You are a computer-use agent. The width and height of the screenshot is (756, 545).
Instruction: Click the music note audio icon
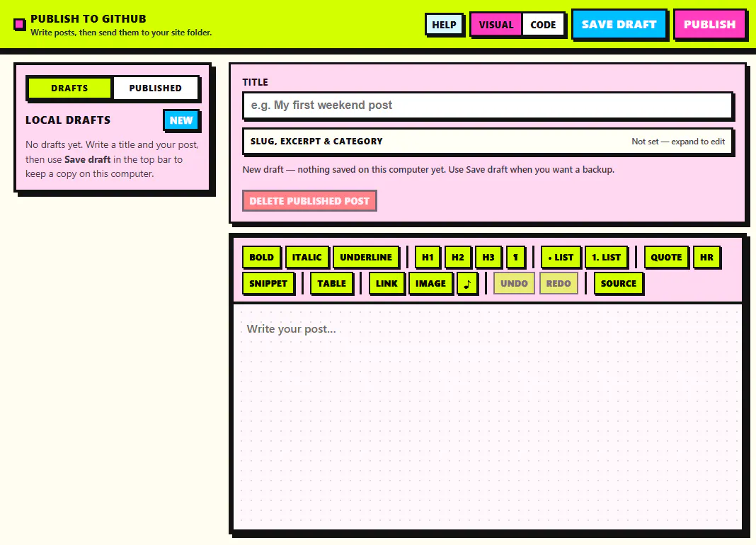coord(467,283)
